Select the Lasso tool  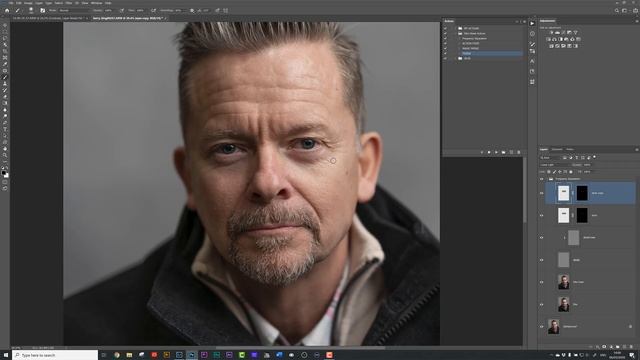5,38
